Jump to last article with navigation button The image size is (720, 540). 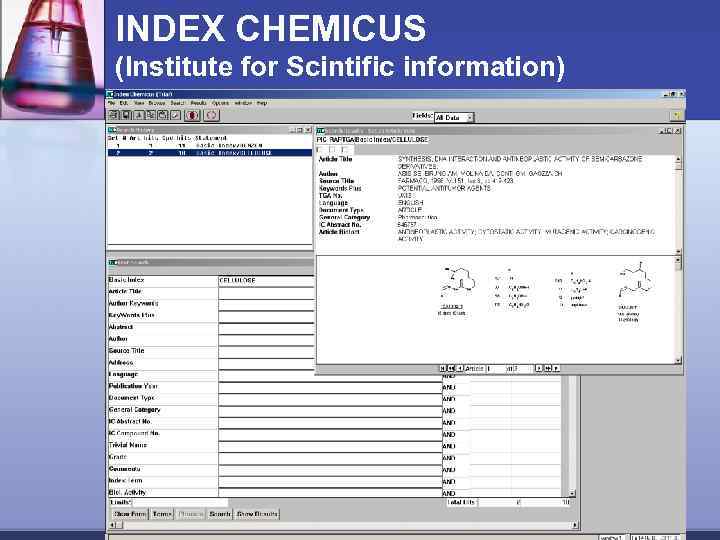(x=556, y=368)
